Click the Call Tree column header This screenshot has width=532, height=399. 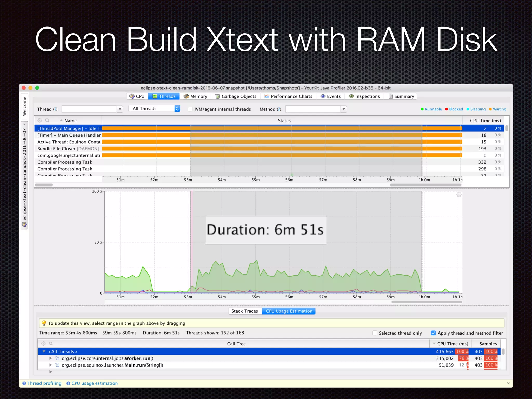pos(236,344)
